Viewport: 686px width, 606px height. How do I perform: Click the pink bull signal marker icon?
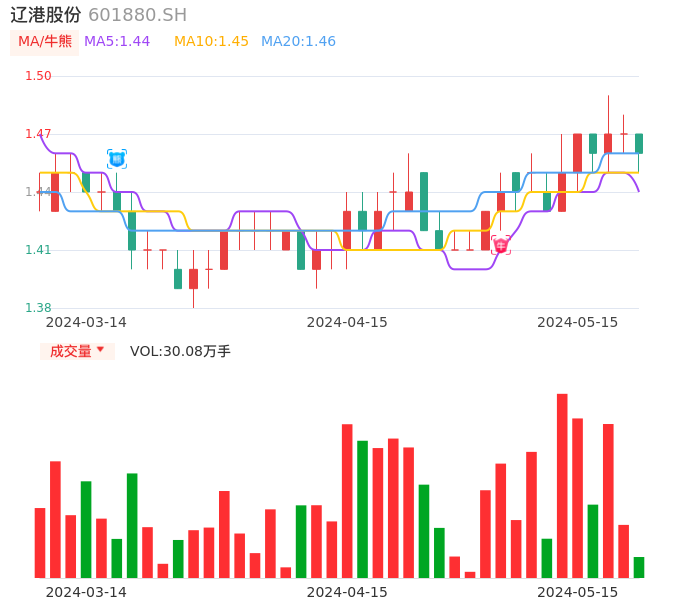coord(501,245)
